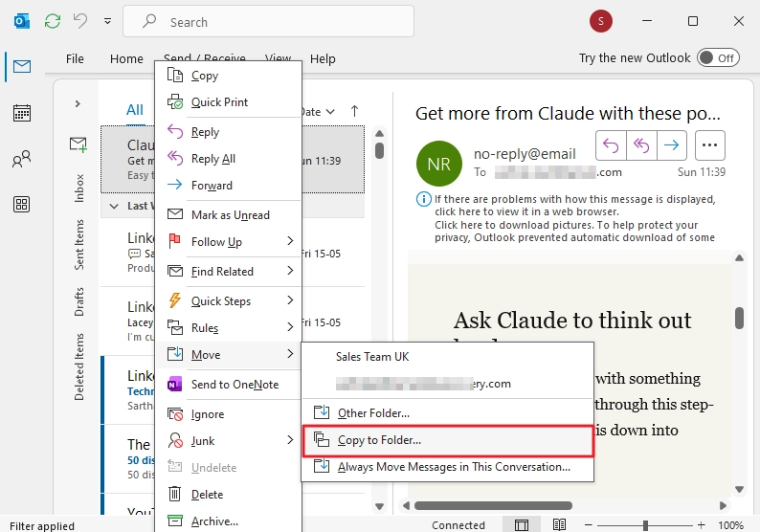The width and height of the screenshot is (760, 532).
Task: Choose Ignore in the context menu
Action: point(229,414)
